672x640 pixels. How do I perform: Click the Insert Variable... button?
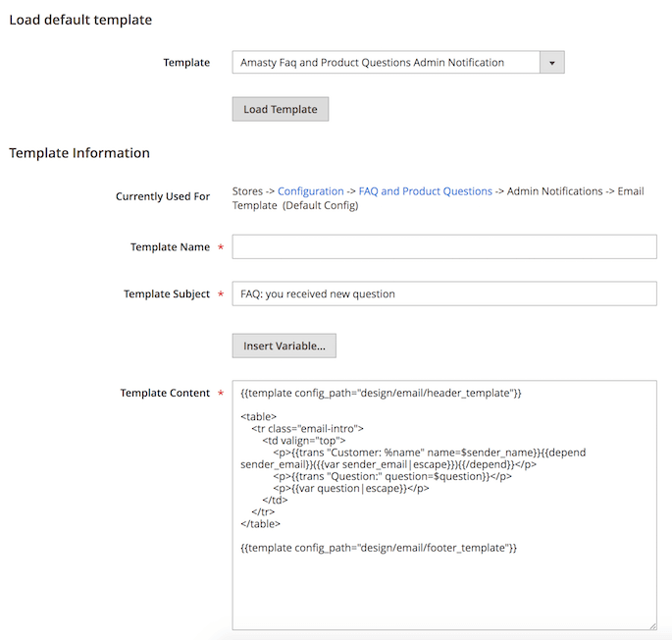click(x=284, y=346)
